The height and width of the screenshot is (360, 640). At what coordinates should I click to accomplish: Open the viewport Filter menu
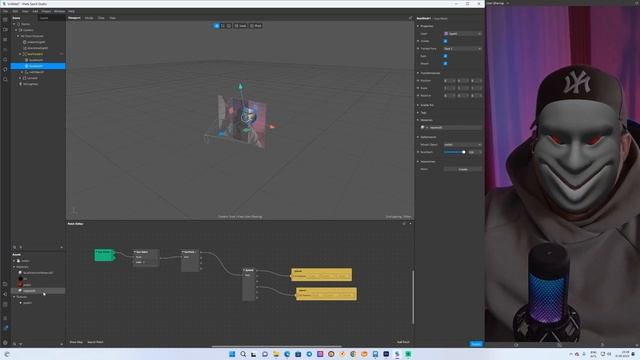pos(101,18)
